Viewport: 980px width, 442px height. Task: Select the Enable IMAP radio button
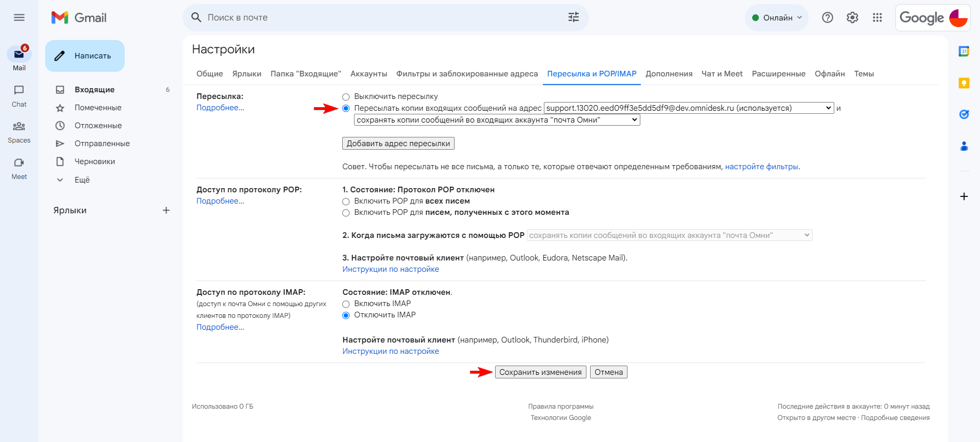(x=346, y=304)
